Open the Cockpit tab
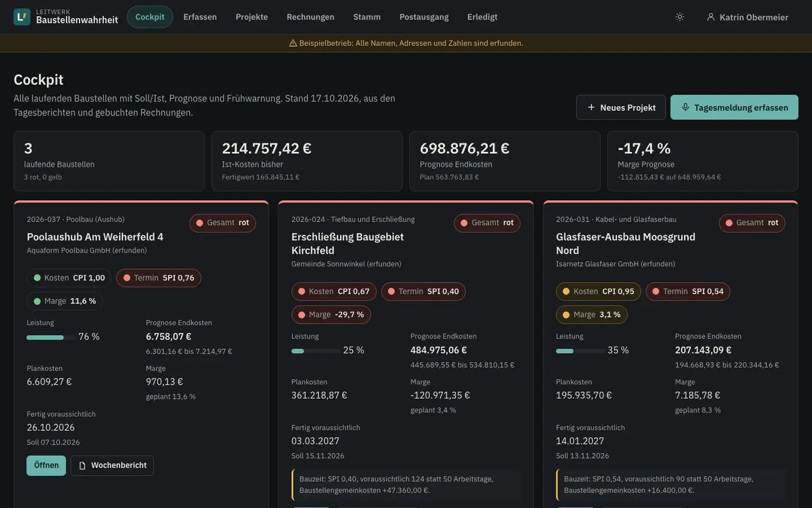 (150, 17)
